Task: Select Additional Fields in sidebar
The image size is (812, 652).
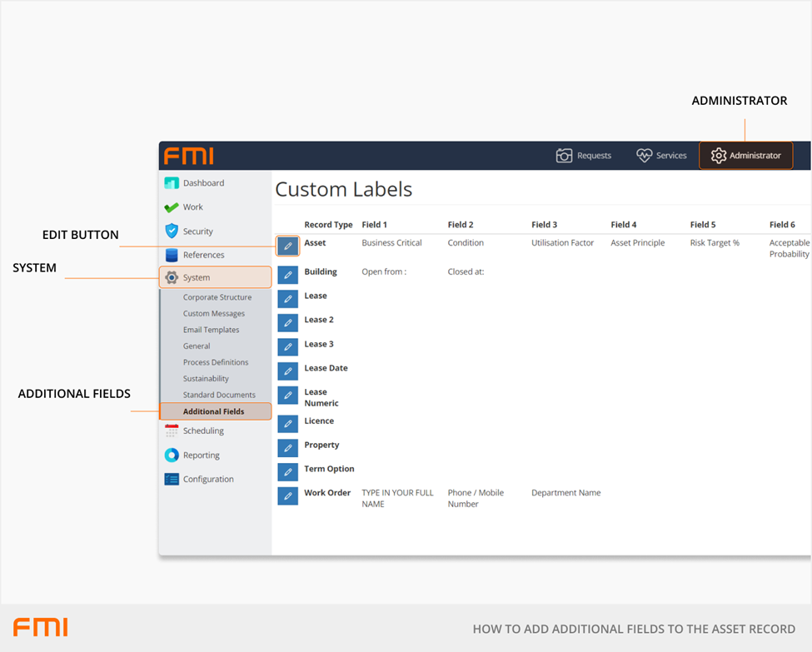Action: (214, 411)
